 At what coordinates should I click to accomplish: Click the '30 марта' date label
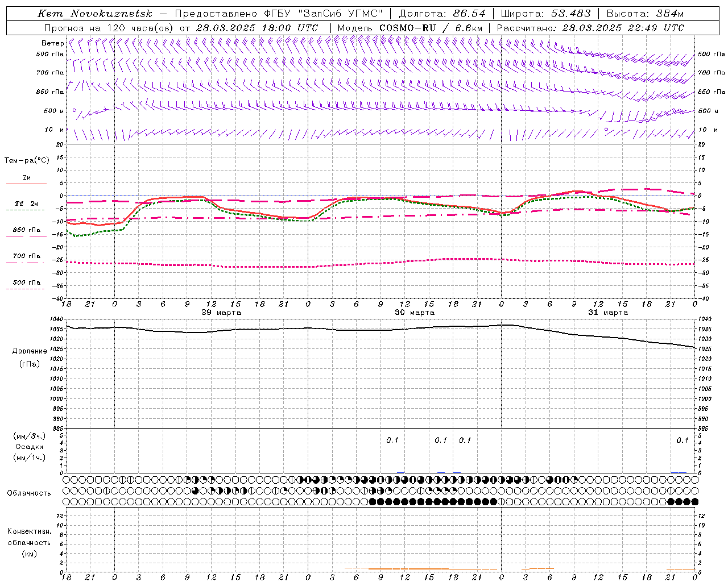click(415, 313)
